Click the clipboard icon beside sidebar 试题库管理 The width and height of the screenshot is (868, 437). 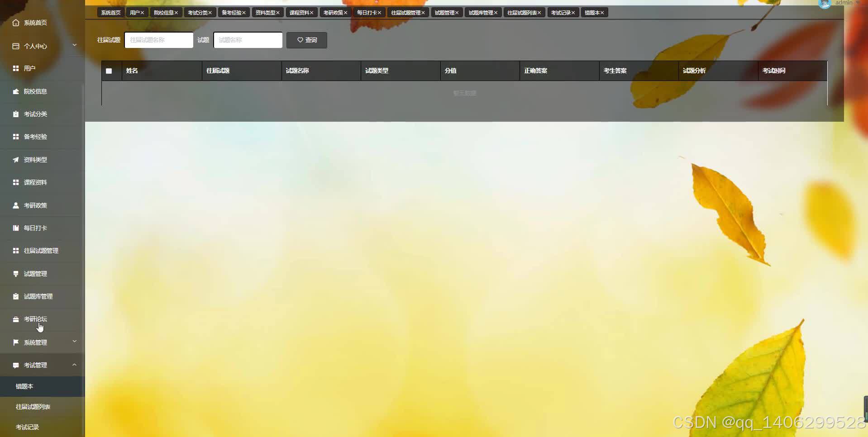(16, 296)
